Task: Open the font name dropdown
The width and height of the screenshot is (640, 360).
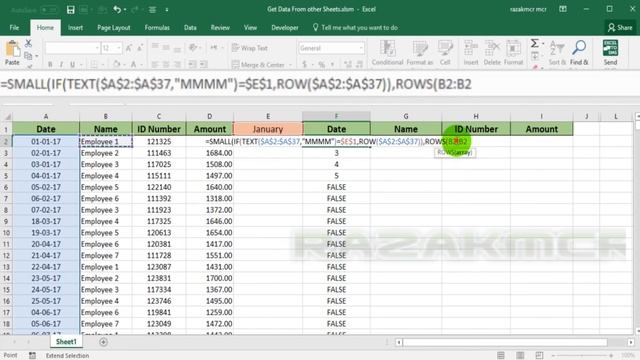Action: [x=97, y=48]
